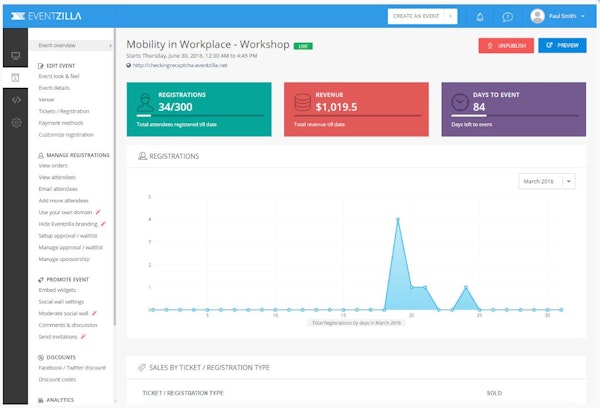Open the March 2016 month dropdown

click(547, 181)
